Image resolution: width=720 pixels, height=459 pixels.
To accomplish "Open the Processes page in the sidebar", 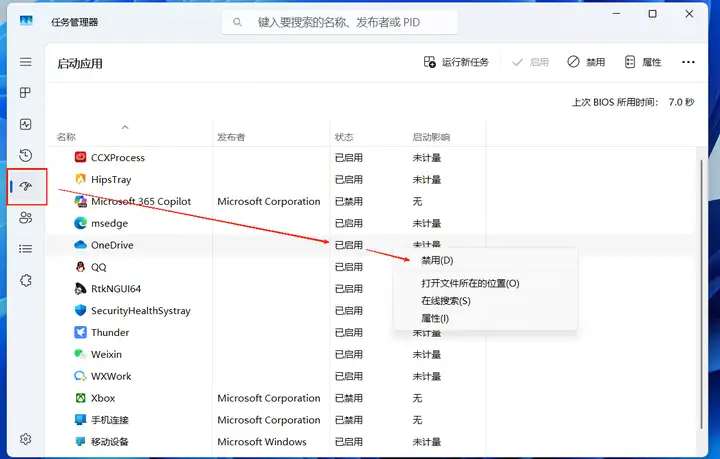I will tap(26, 93).
